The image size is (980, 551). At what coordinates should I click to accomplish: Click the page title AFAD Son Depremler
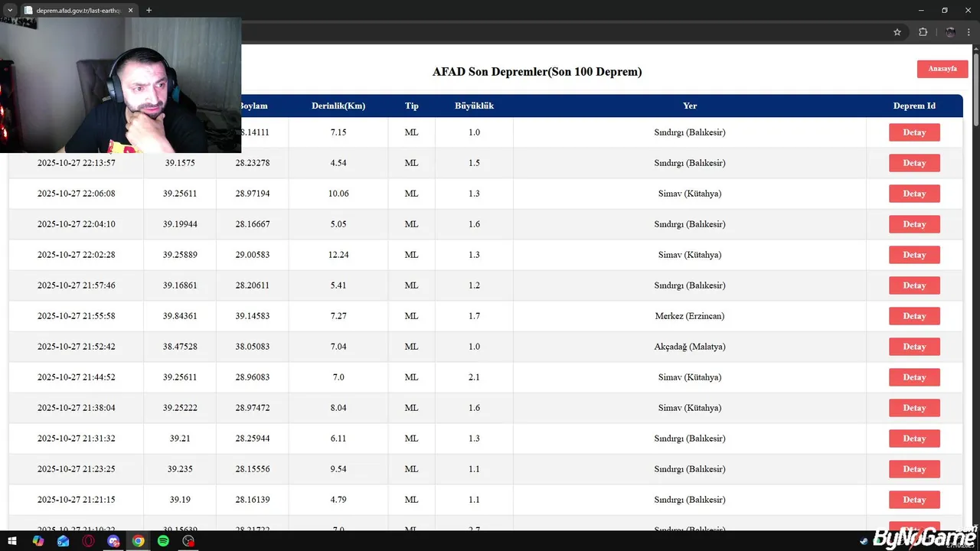537,72
